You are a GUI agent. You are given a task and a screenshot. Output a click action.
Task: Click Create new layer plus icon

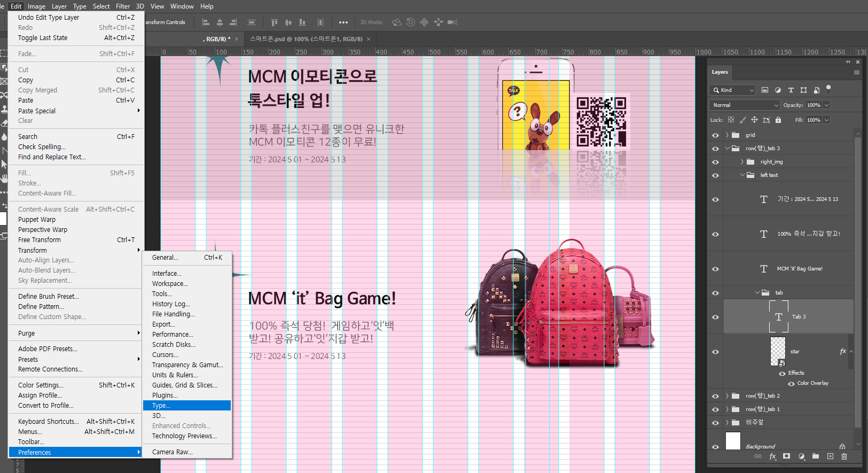pyautogui.click(x=830, y=456)
